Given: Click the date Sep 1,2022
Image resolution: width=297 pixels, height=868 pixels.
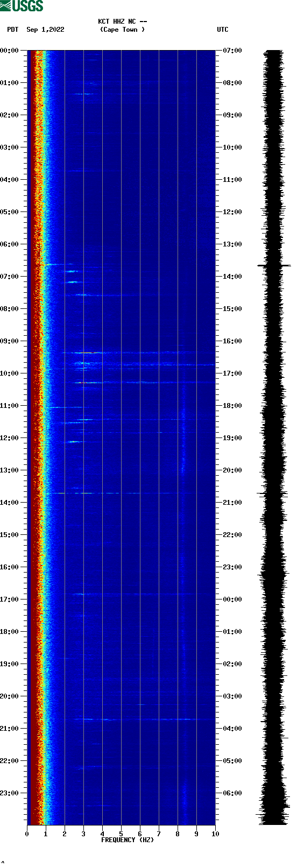Looking at the screenshot, I should (45, 30).
